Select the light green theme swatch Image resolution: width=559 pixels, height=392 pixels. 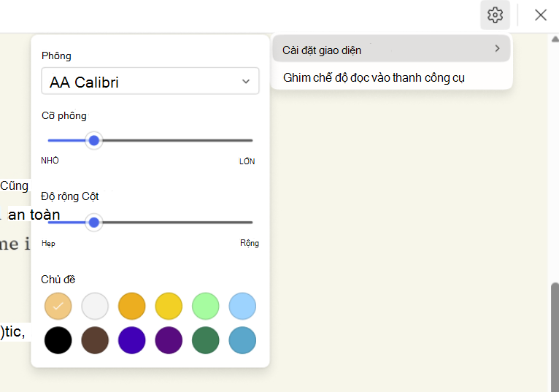tap(206, 306)
